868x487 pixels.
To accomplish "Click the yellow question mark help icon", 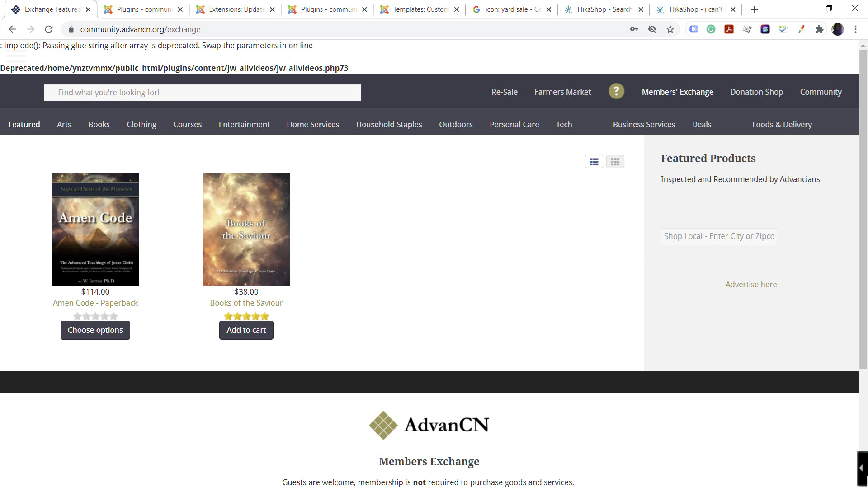I will [x=616, y=91].
